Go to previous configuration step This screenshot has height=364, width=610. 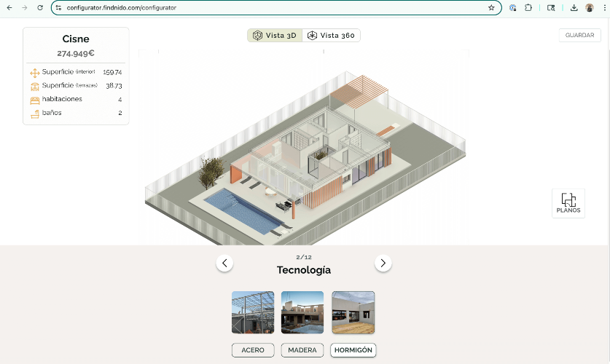pos(224,263)
